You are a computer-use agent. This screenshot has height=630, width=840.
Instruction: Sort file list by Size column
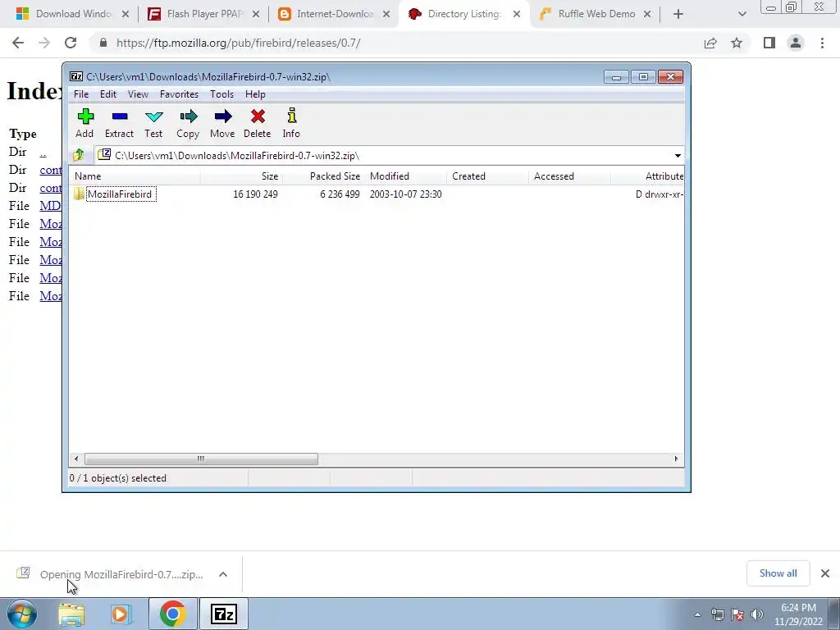[x=242, y=176]
